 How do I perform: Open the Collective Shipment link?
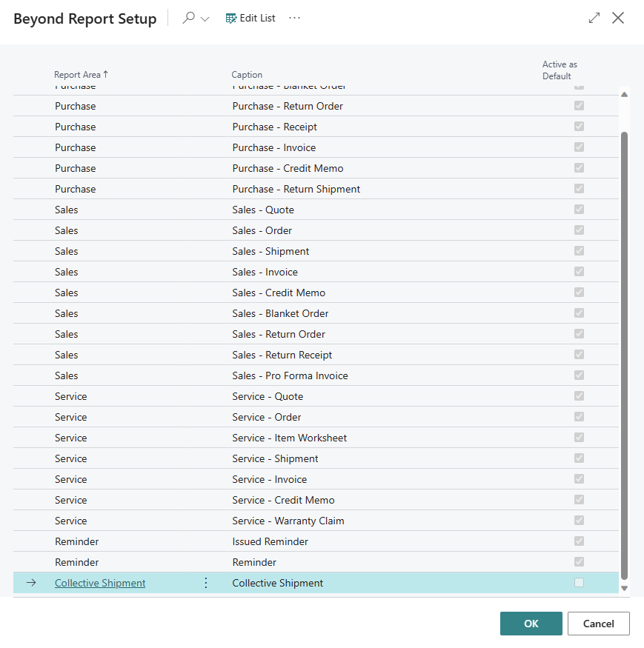tap(100, 583)
